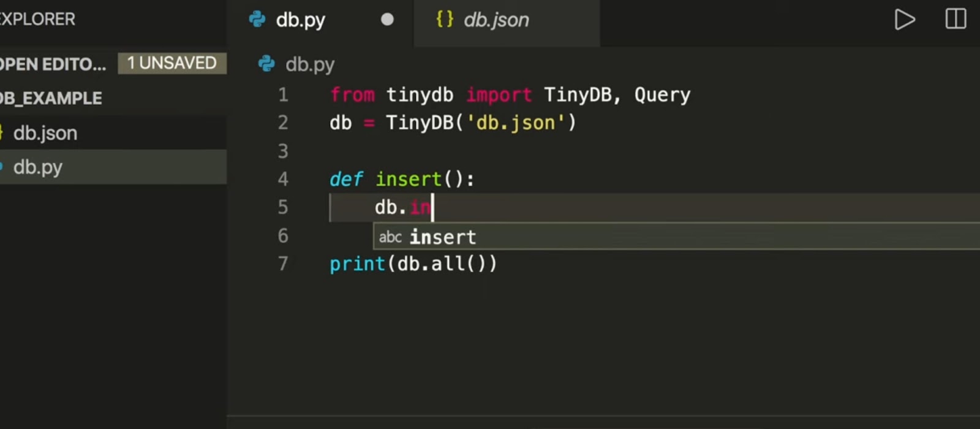Viewport: 980px width, 429px height.
Task: Place cursor after db.in on line 5
Action: click(433, 207)
